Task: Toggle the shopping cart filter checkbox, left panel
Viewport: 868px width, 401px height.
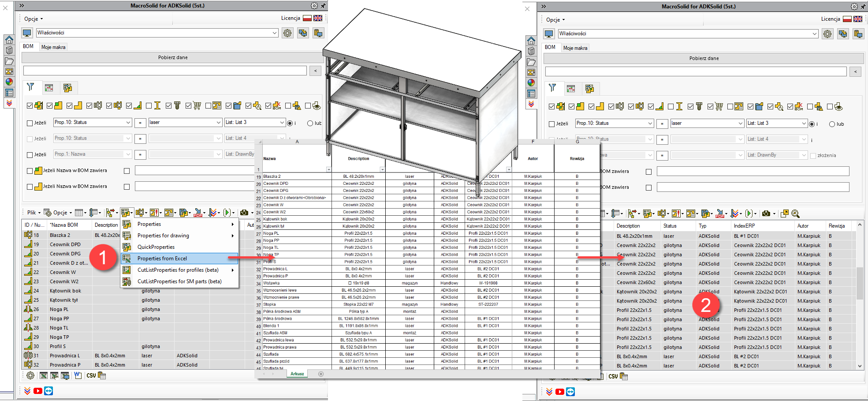Action: [189, 106]
